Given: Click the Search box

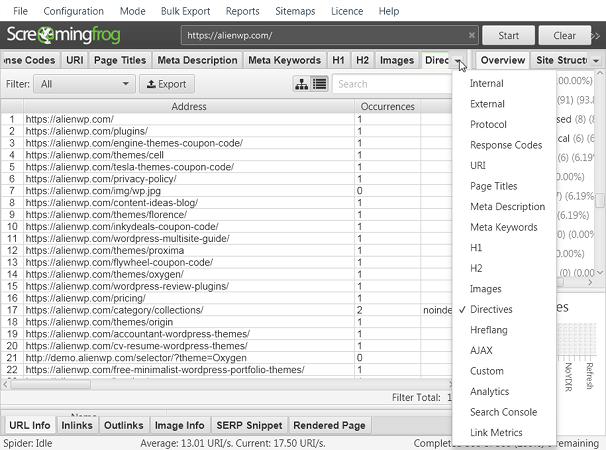Looking at the screenshot, I should tap(392, 84).
